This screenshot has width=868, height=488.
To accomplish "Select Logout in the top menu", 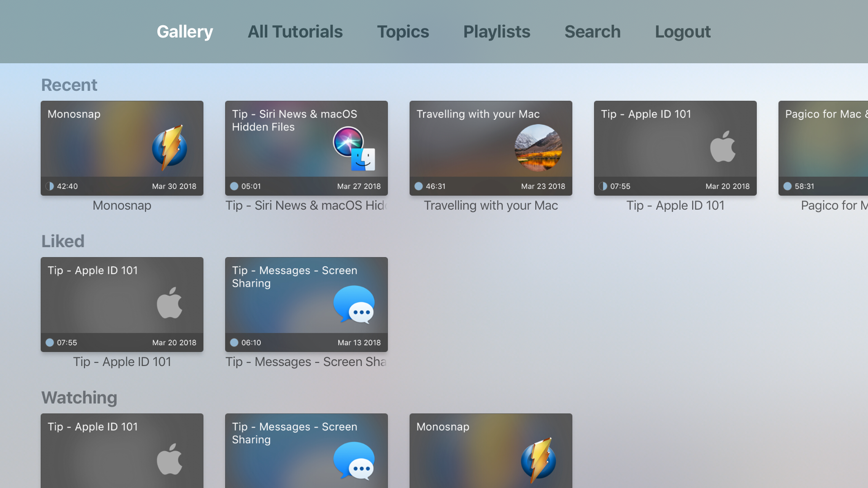I will [683, 32].
